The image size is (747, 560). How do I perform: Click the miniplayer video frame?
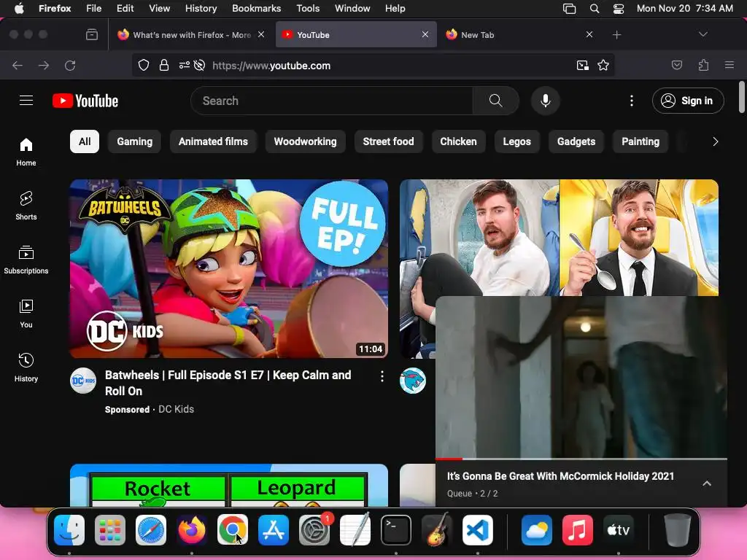[x=581, y=377]
